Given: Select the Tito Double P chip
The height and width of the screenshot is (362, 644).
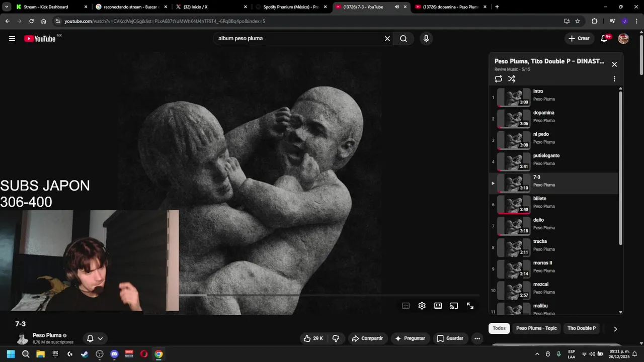Looking at the screenshot, I should pos(582,328).
